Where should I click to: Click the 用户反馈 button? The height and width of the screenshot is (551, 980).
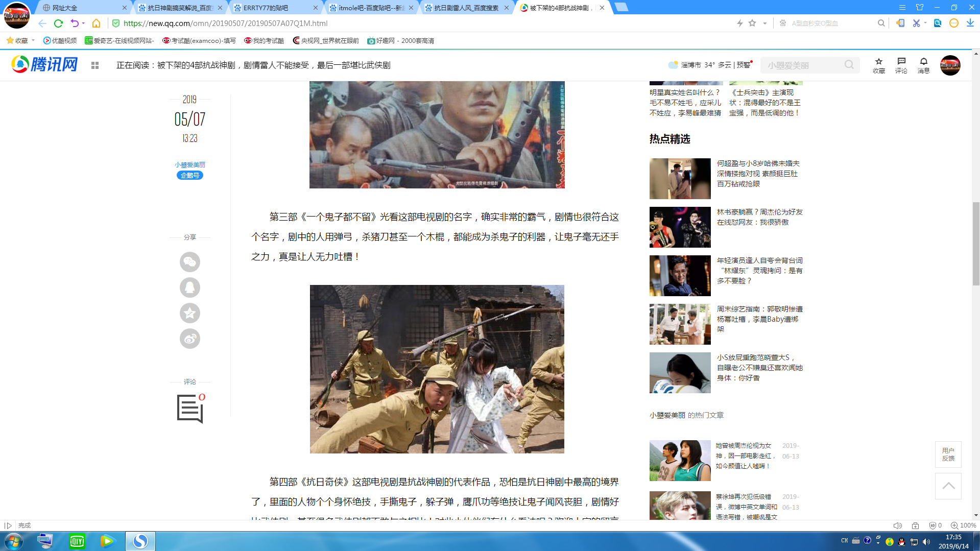click(948, 454)
